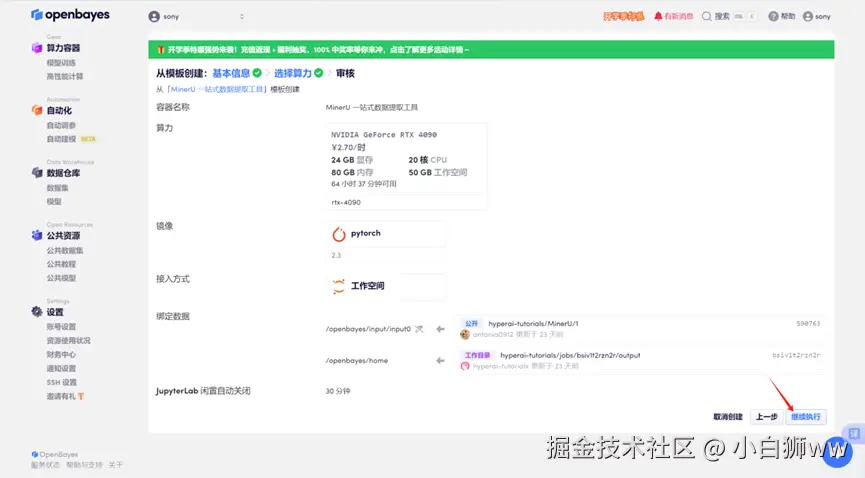
Task: Click the 自动化 section icon
Action: point(37,110)
